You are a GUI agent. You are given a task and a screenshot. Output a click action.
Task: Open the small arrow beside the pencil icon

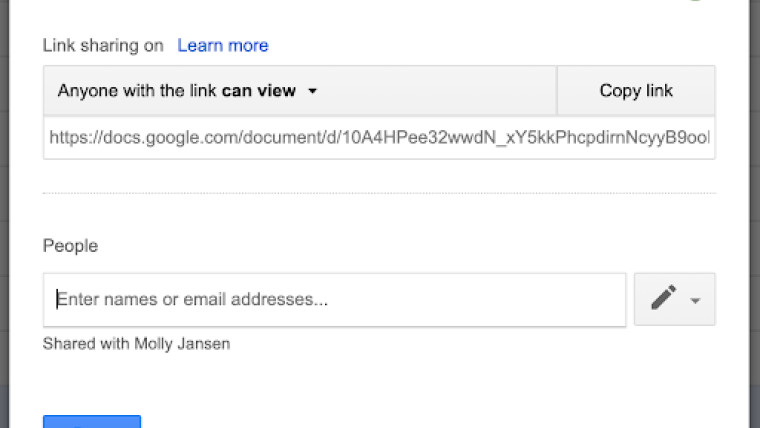[x=695, y=301]
